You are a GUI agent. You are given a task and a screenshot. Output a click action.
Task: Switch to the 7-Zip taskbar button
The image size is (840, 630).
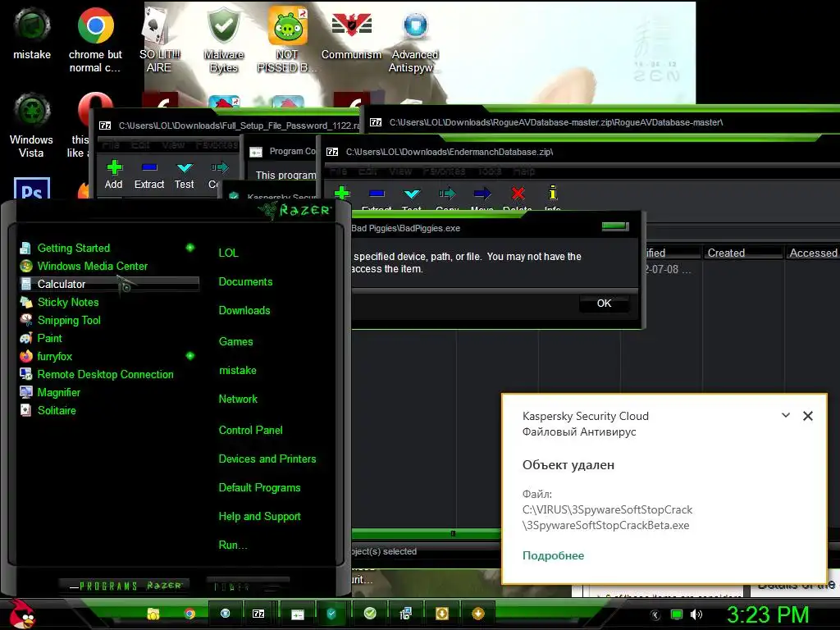pos(258,614)
